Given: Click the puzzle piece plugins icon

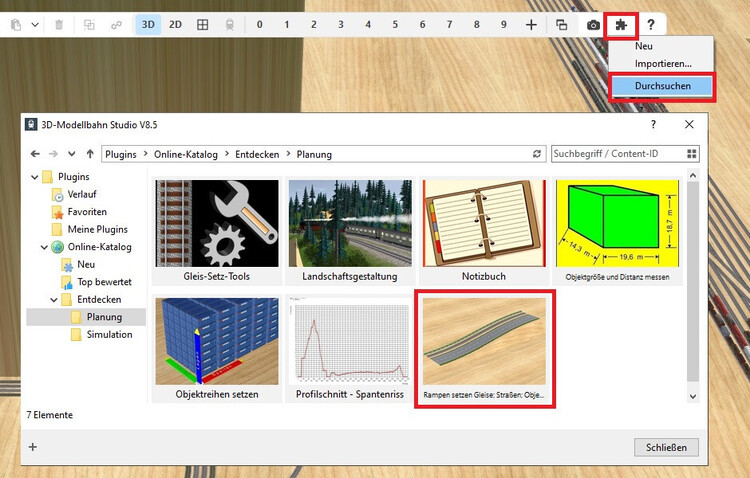Looking at the screenshot, I should pyautogui.click(x=621, y=25).
